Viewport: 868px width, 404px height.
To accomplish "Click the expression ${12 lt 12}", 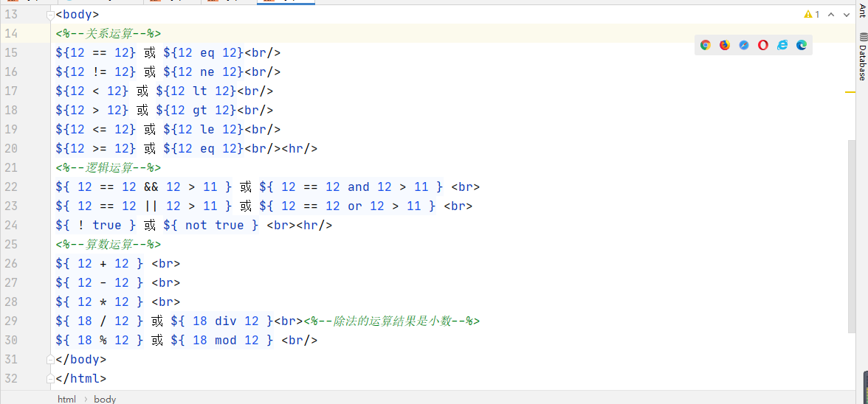I will tap(196, 91).
